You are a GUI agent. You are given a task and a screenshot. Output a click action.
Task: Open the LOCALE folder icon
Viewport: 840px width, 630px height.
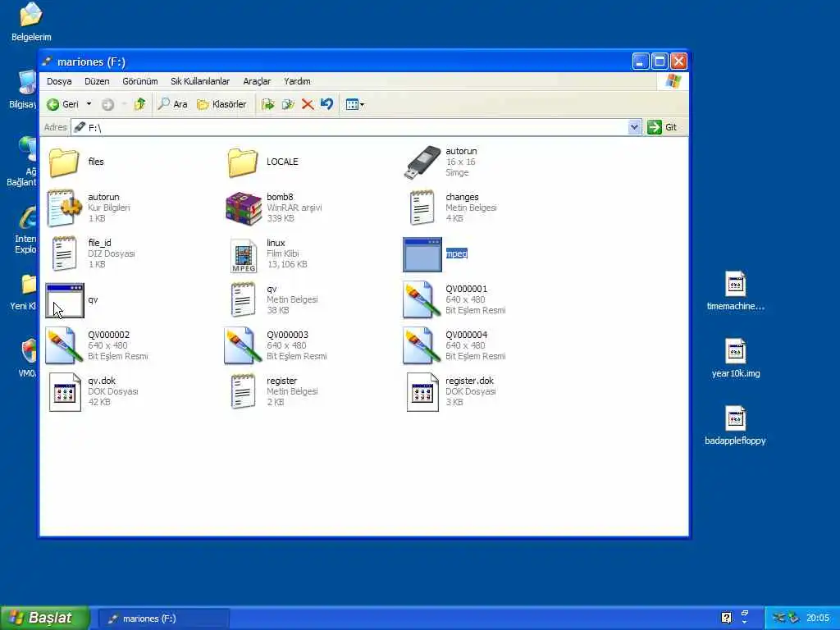[243, 162]
